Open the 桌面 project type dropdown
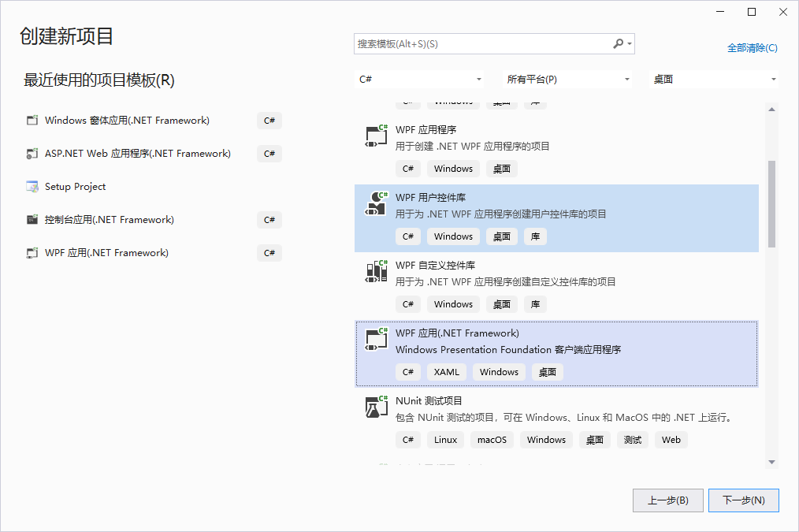 click(714, 80)
